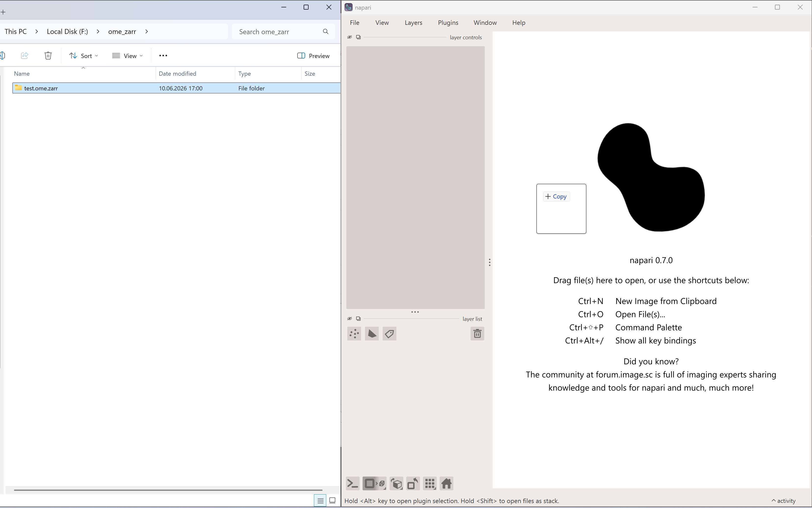This screenshot has width=812, height=508.
Task: Minimize the napari window
Action: (755, 7)
